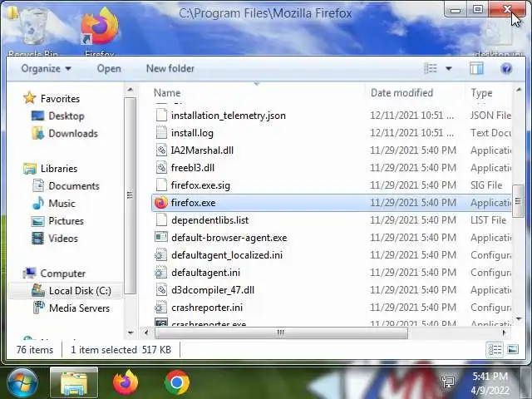532x399 pixels.
Task: Click the navigation pane scroll down arrow
Action: 131,332
